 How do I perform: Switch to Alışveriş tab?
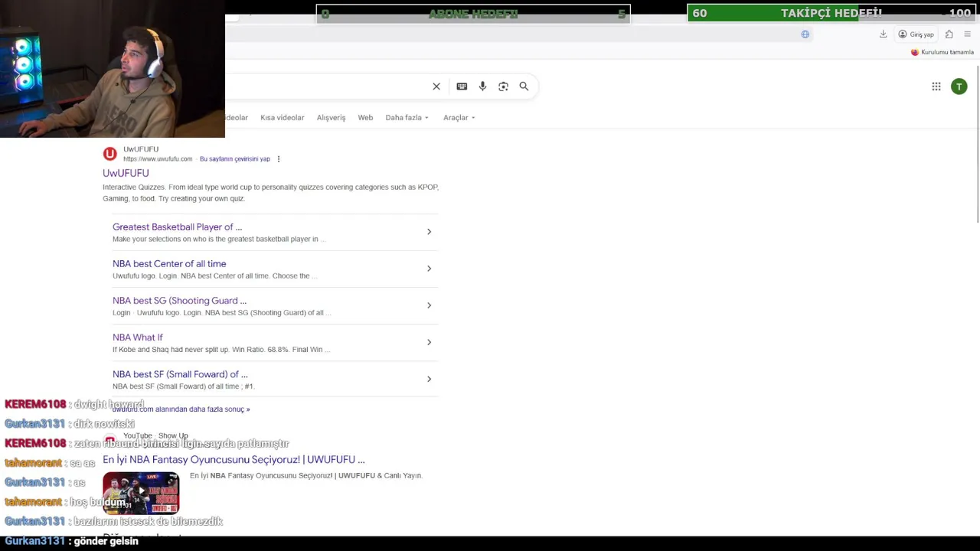pyautogui.click(x=331, y=118)
